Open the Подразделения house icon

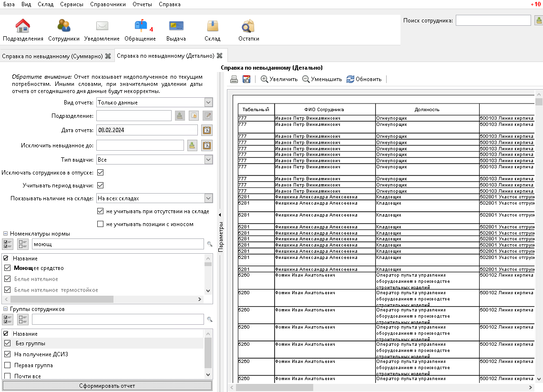pyautogui.click(x=23, y=26)
